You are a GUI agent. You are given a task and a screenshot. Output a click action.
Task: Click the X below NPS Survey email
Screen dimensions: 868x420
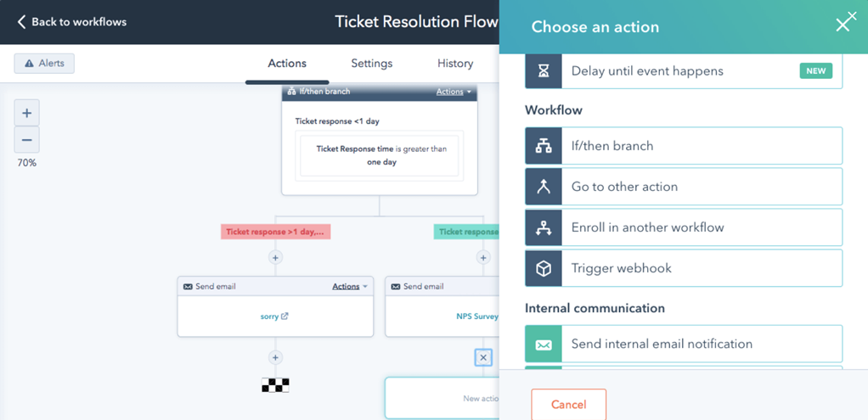[483, 358]
